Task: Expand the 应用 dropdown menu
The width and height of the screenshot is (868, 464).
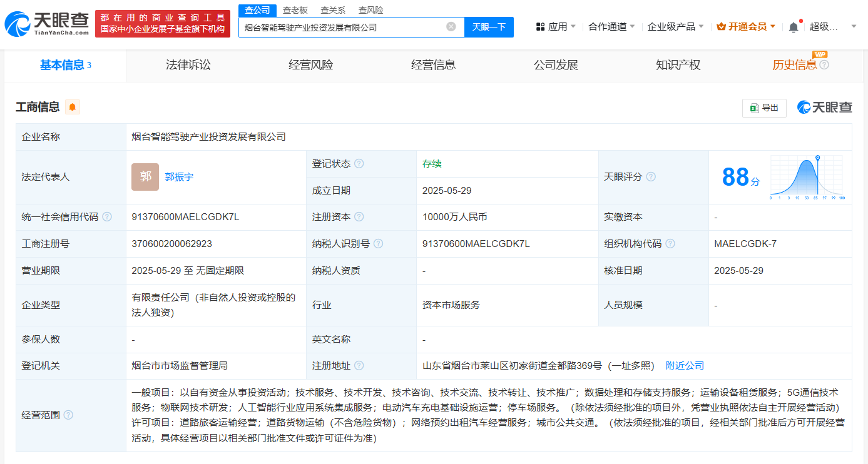Action: [556, 27]
